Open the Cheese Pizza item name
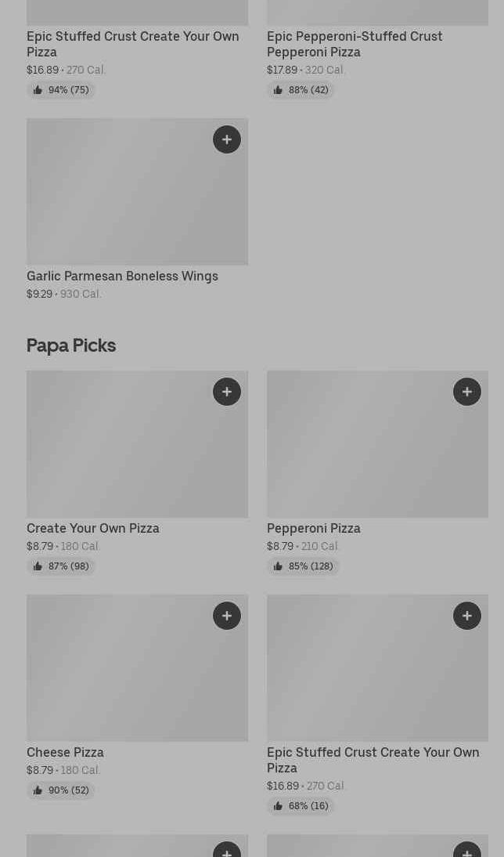Screen dimensions: 504x857 (65, 752)
